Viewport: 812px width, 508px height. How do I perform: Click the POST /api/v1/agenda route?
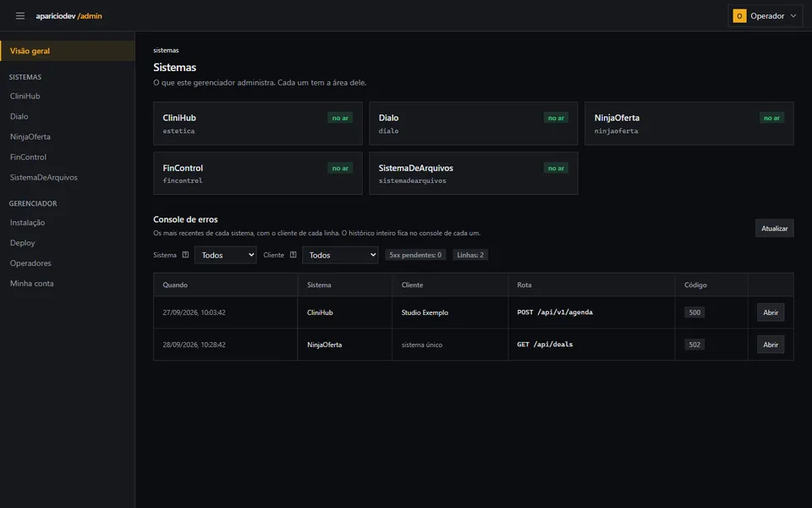coord(555,312)
